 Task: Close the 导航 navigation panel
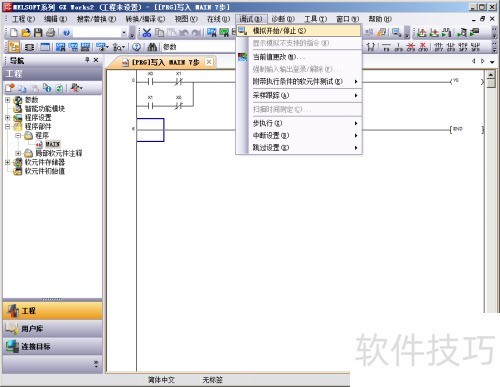96,60
